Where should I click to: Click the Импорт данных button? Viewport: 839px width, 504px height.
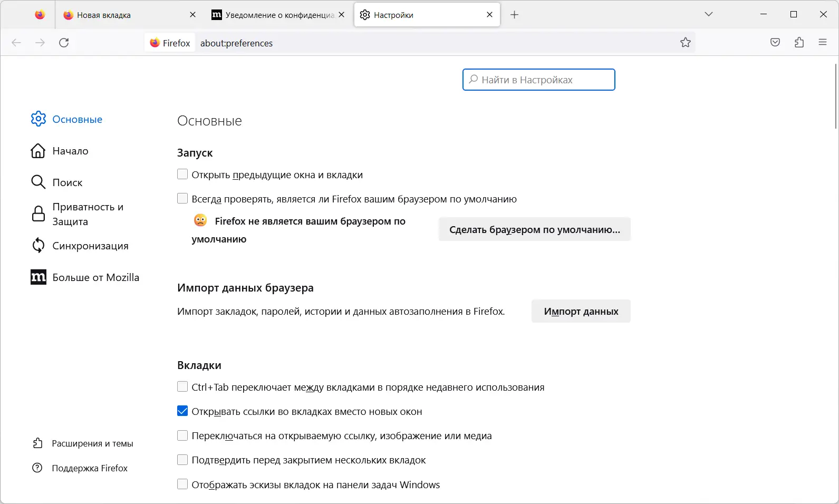pos(581,312)
